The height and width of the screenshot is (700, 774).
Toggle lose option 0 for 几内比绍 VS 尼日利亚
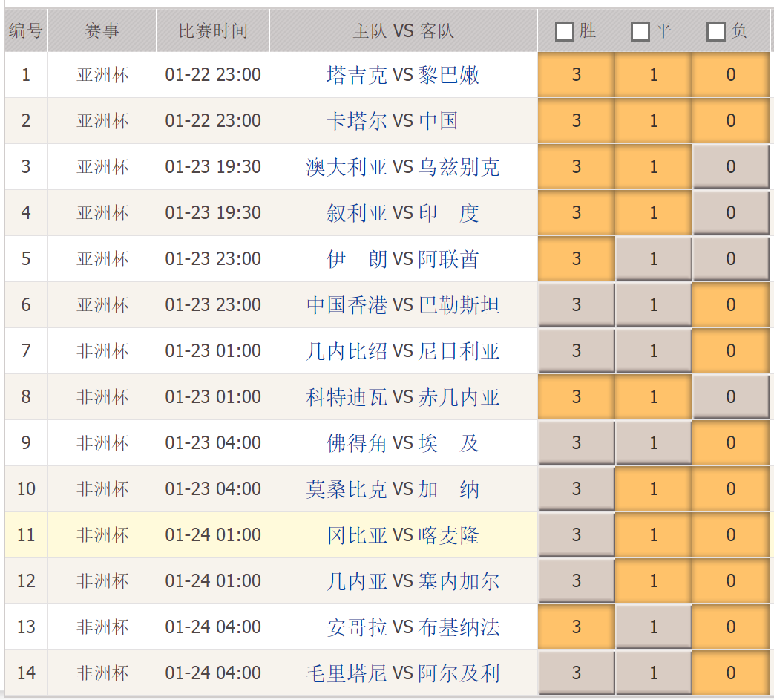[x=730, y=350]
